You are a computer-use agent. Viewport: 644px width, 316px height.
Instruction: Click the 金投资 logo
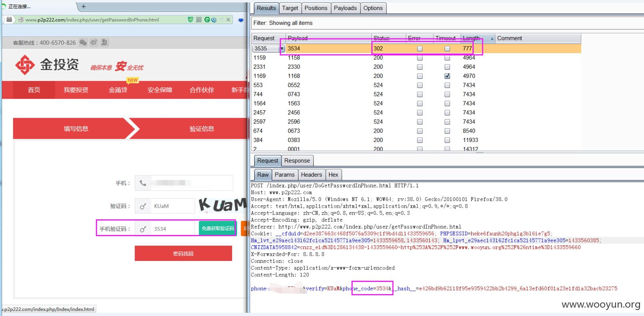pyautogui.click(x=47, y=65)
